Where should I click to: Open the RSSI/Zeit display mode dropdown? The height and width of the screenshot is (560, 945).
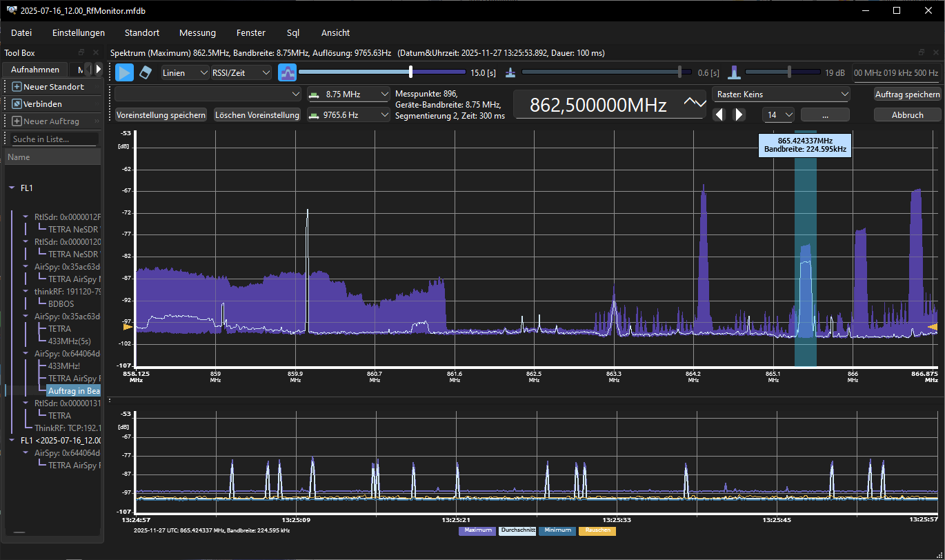[241, 72]
